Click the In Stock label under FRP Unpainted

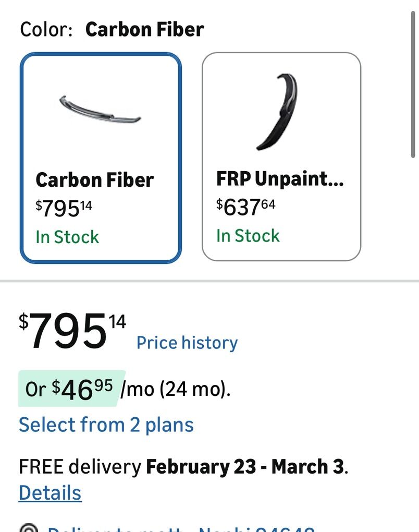(x=248, y=236)
